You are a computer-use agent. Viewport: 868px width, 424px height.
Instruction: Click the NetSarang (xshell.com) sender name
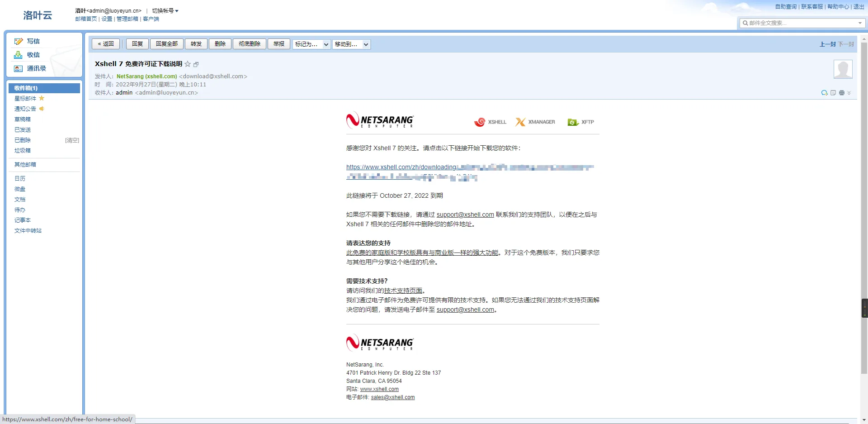pyautogui.click(x=147, y=76)
